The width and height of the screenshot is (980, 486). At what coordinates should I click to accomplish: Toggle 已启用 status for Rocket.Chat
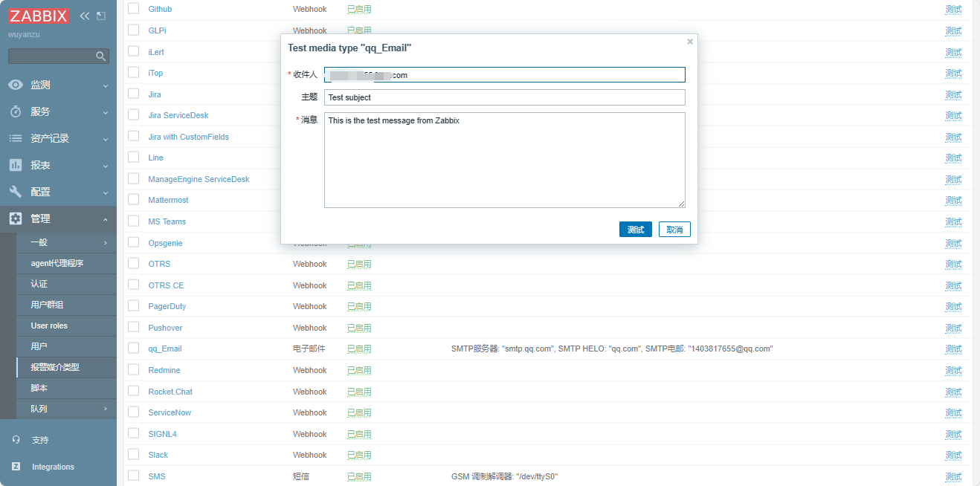359,392
